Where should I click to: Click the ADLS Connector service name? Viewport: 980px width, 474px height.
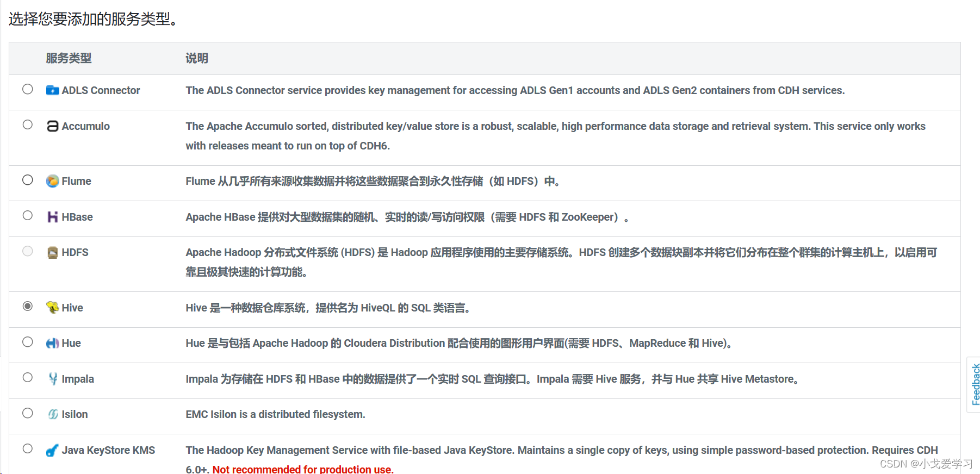pyautogui.click(x=101, y=90)
